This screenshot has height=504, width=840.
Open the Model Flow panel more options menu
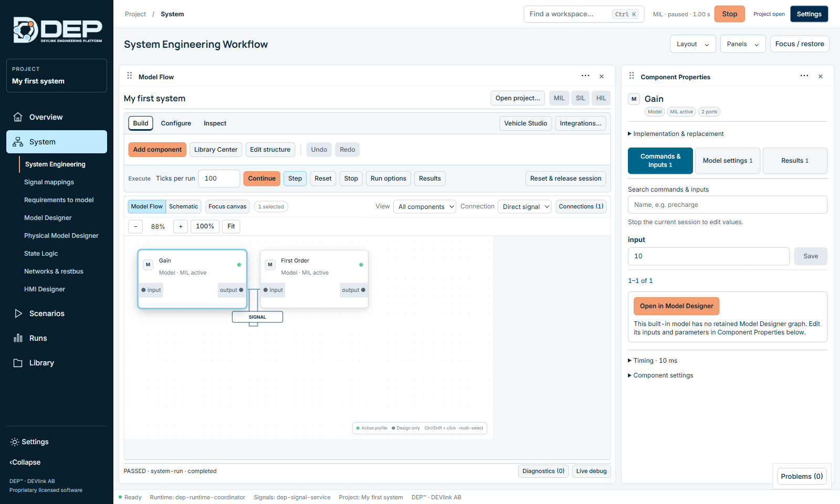tap(585, 76)
